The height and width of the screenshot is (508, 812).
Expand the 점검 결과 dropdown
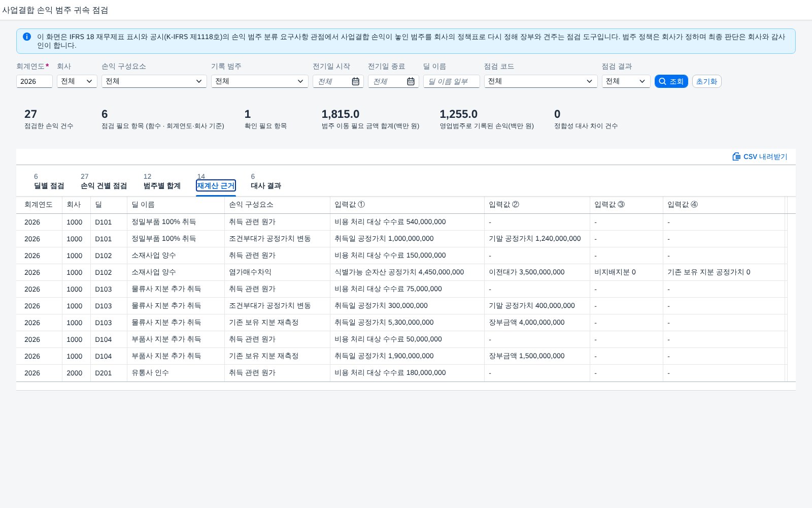point(626,81)
